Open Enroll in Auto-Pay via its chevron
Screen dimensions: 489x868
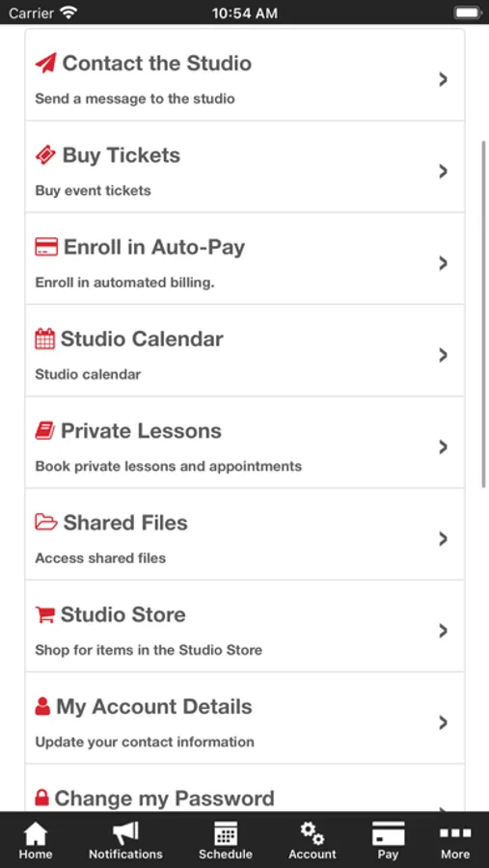click(x=443, y=263)
